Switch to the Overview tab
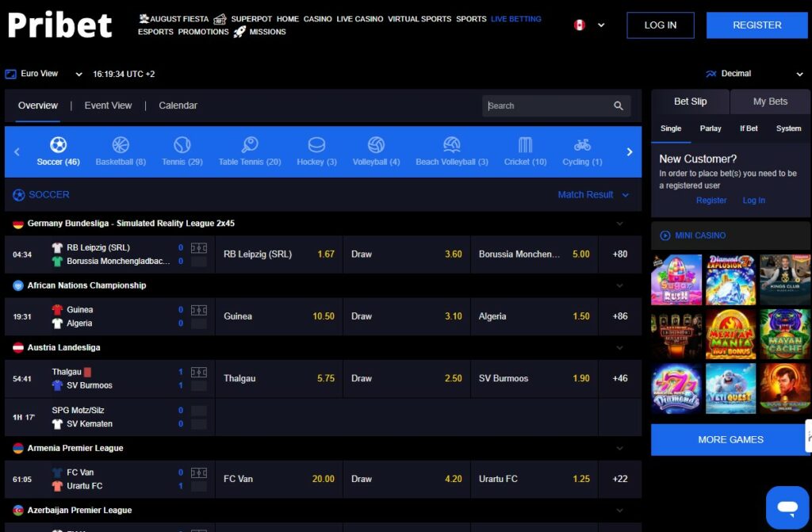 [38, 105]
